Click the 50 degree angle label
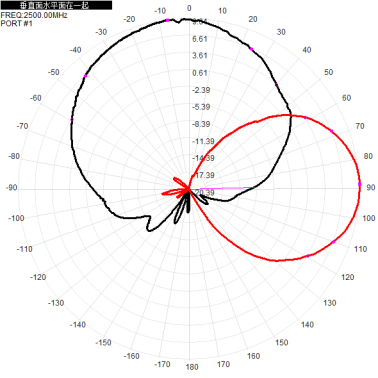Image resolution: width=378 pixels, height=378 pixels. point(329,72)
